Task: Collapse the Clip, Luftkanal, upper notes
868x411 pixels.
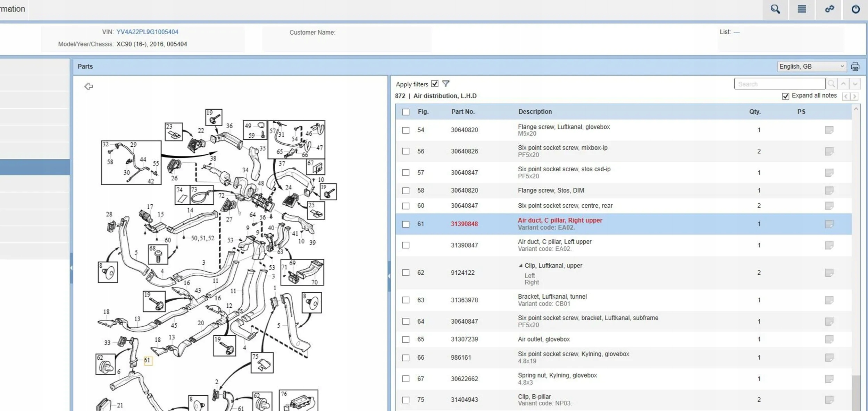Action: click(x=520, y=266)
